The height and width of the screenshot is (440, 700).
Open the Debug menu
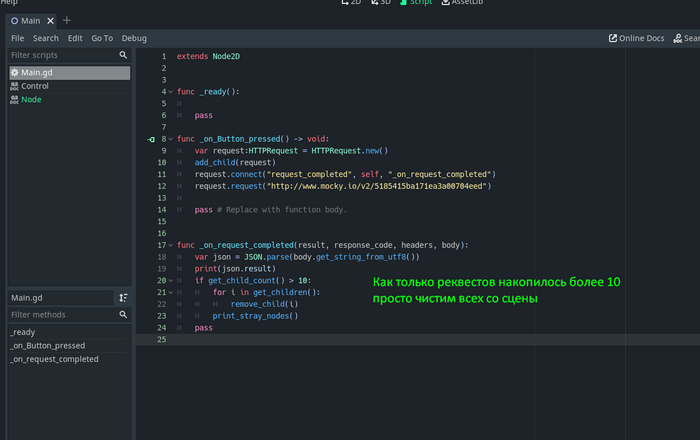tap(134, 38)
